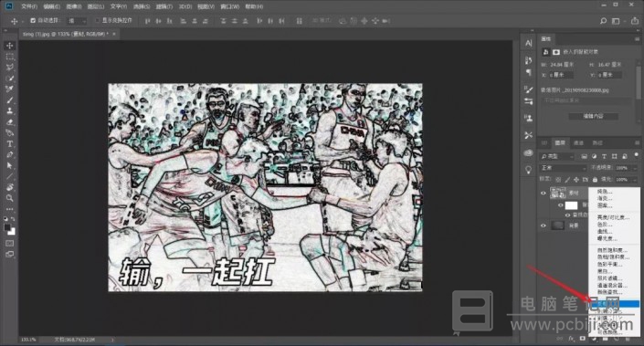Expand the Auto-Select 组 dropdown

[x=78, y=20]
